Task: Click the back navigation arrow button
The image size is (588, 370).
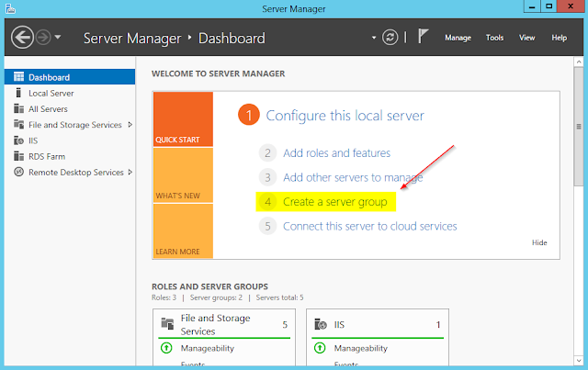Action: click(20, 38)
